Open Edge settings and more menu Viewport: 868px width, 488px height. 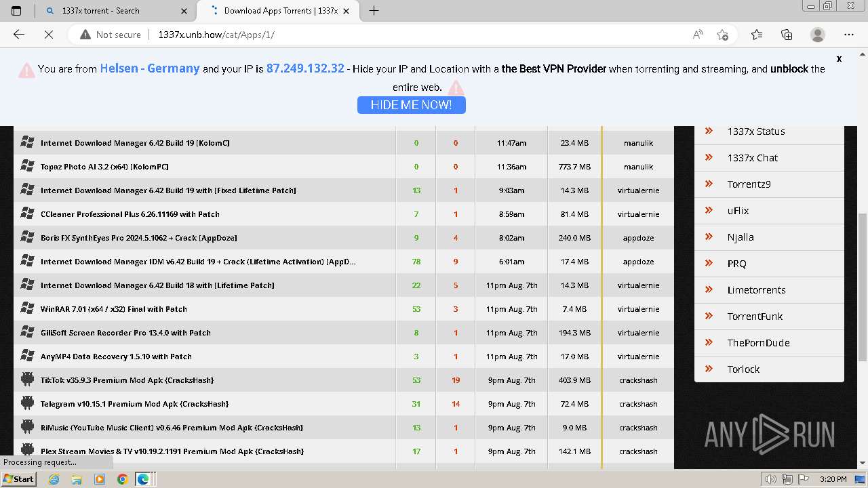pos(849,35)
